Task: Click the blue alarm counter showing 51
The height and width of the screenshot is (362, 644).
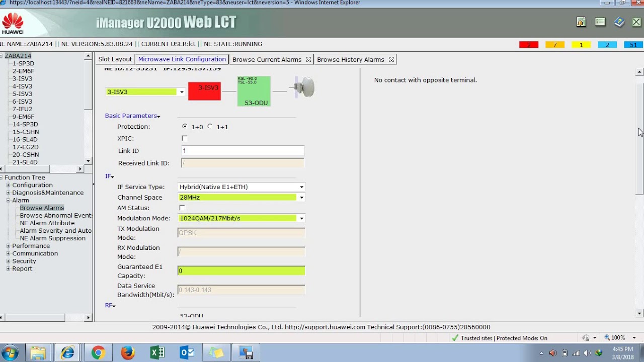Action: pos(633,45)
